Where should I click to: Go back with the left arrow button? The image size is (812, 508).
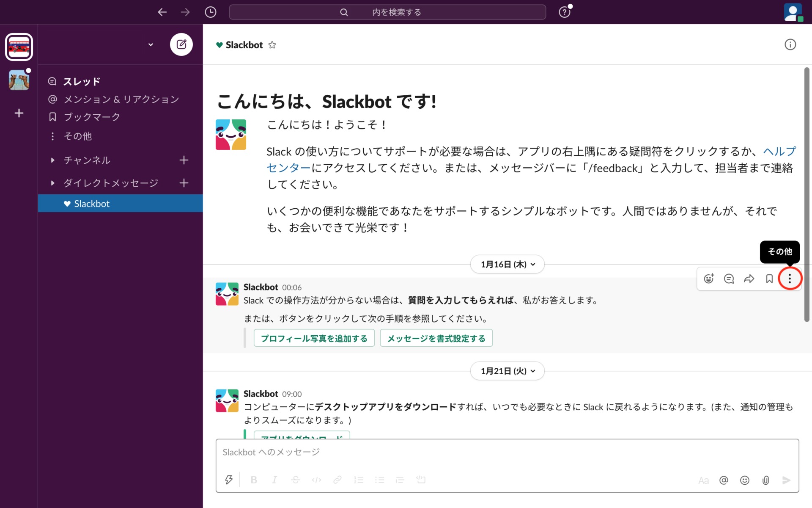[x=162, y=12]
